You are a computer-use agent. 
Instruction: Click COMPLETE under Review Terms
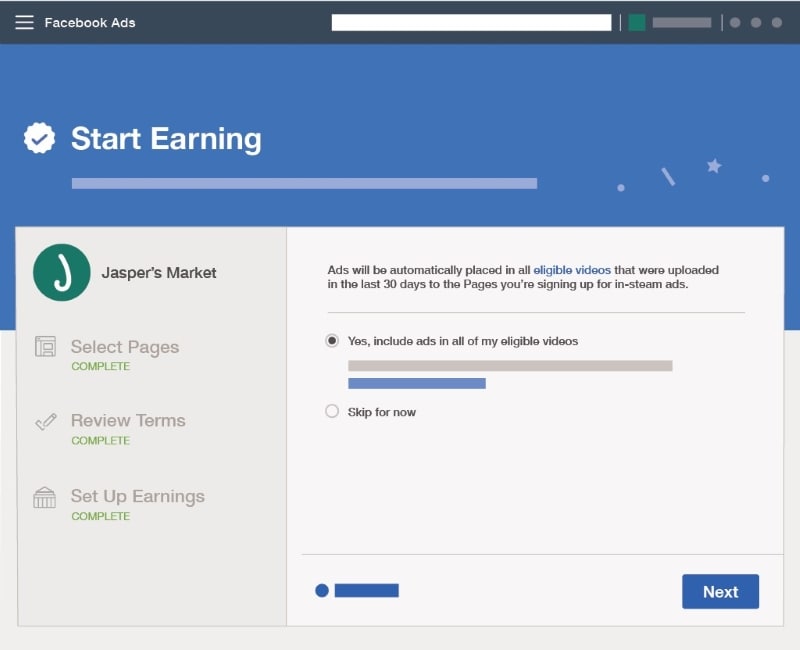[101, 440]
